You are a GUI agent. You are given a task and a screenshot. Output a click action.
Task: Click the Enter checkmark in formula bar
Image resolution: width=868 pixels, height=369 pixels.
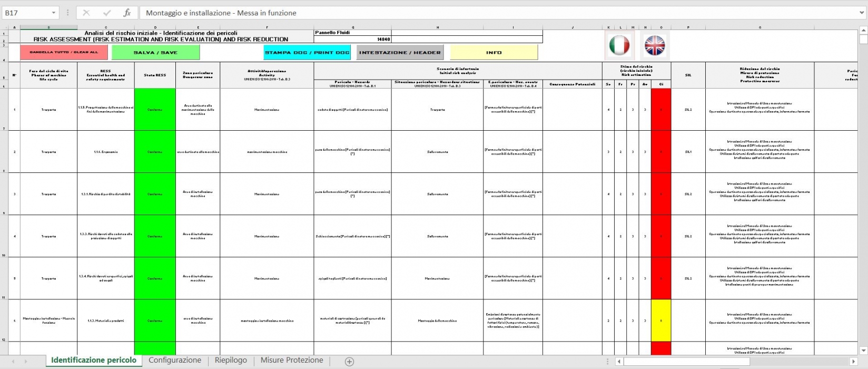(x=107, y=13)
